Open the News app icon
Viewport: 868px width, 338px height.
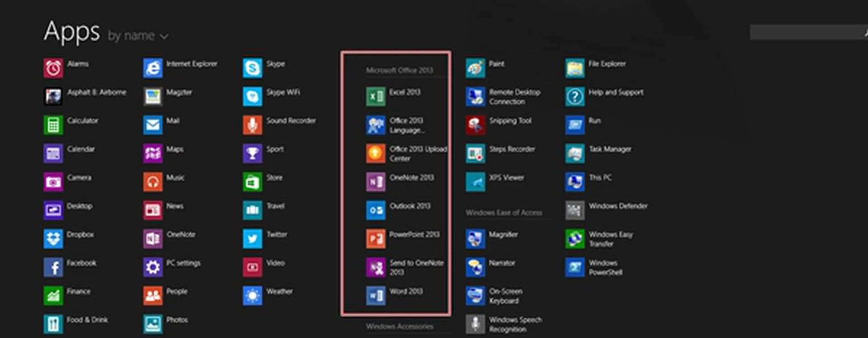click(x=153, y=210)
